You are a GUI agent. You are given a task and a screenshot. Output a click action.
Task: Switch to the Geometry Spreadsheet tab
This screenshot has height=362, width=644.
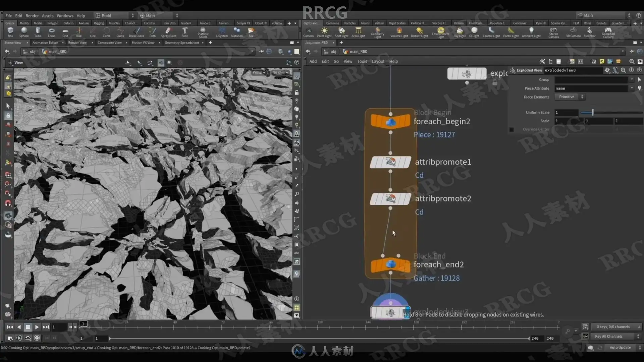tap(181, 43)
